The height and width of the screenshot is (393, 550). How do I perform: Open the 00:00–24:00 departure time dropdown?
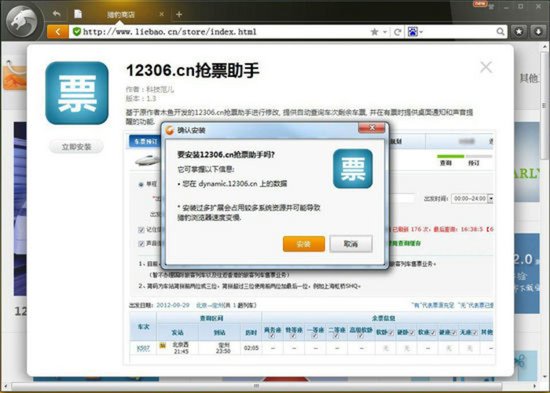(x=472, y=199)
